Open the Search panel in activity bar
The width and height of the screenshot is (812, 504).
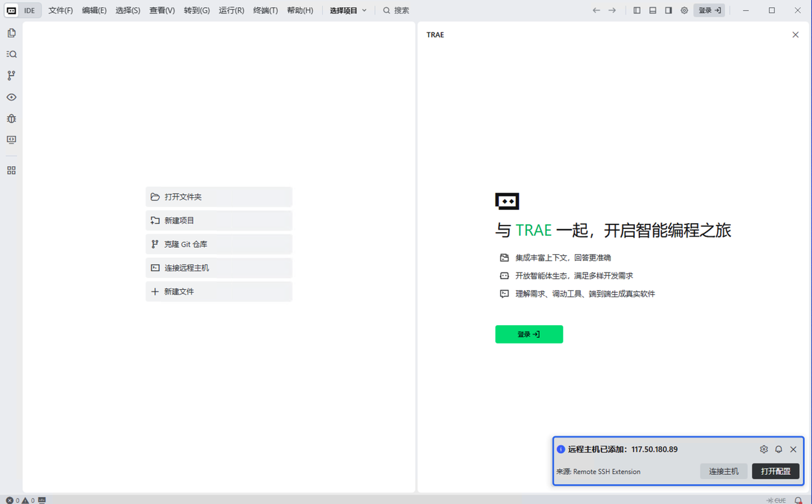pyautogui.click(x=11, y=55)
